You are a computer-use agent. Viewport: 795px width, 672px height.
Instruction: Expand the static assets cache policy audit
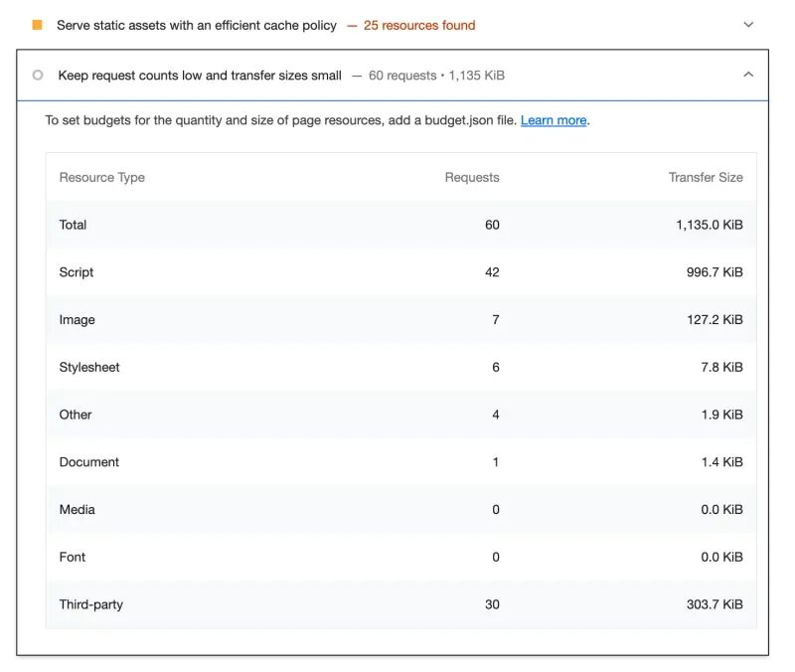click(748, 25)
